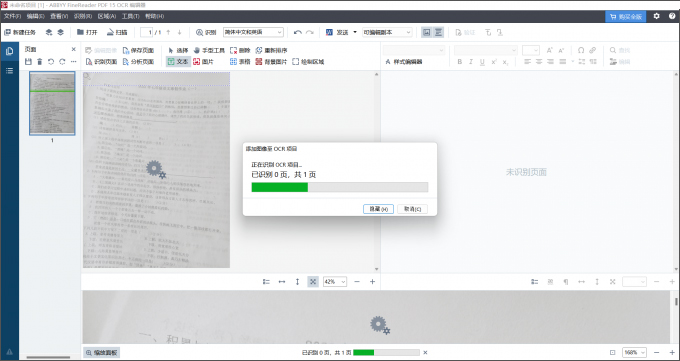Toggle the keep headers and footers icon
680x361 pixels.
tap(438, 33)
